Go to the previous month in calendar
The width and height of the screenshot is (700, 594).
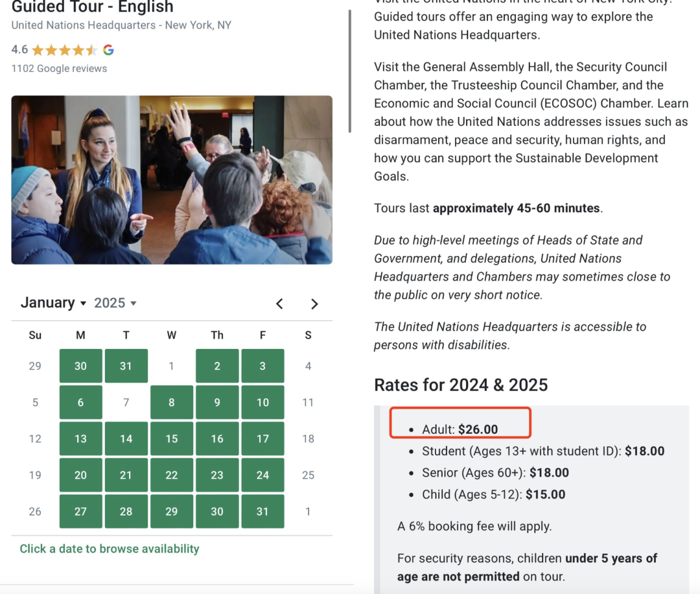tap(279, 303)
